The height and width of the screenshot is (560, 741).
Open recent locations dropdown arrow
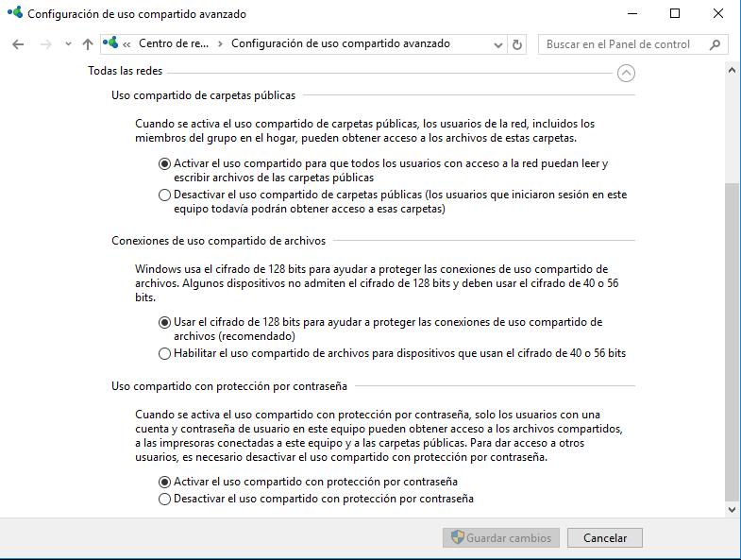tap(68, 44)
